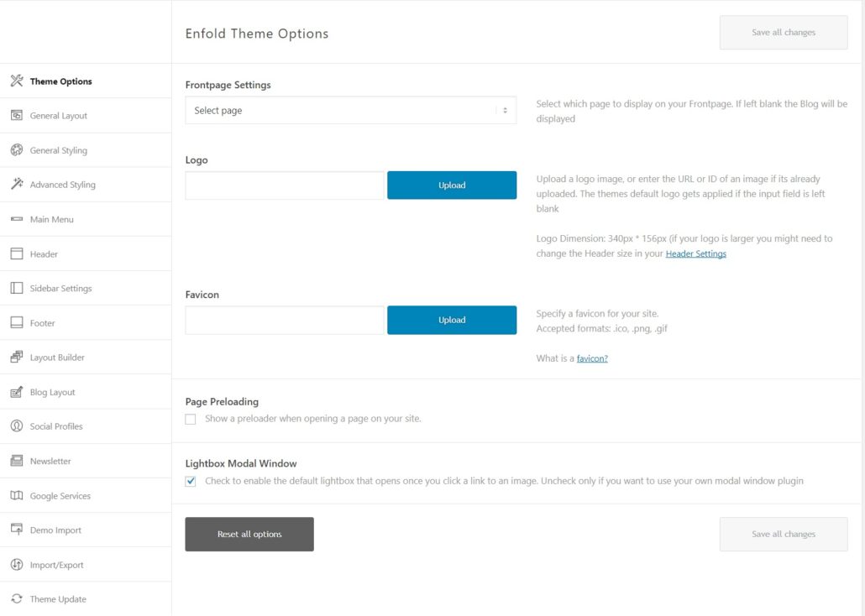Click the Google Services chart icon
Image resolution: width=865 pixels, height=616 pixels.
point(17,495)
